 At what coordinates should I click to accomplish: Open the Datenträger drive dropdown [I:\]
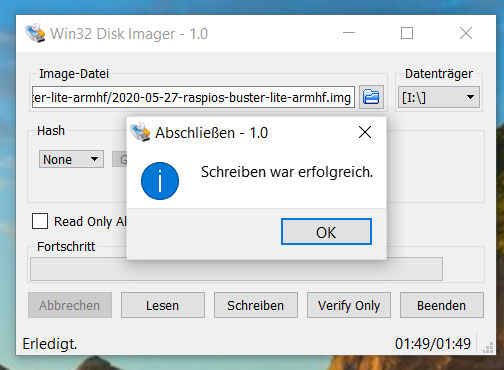[439, 97]
